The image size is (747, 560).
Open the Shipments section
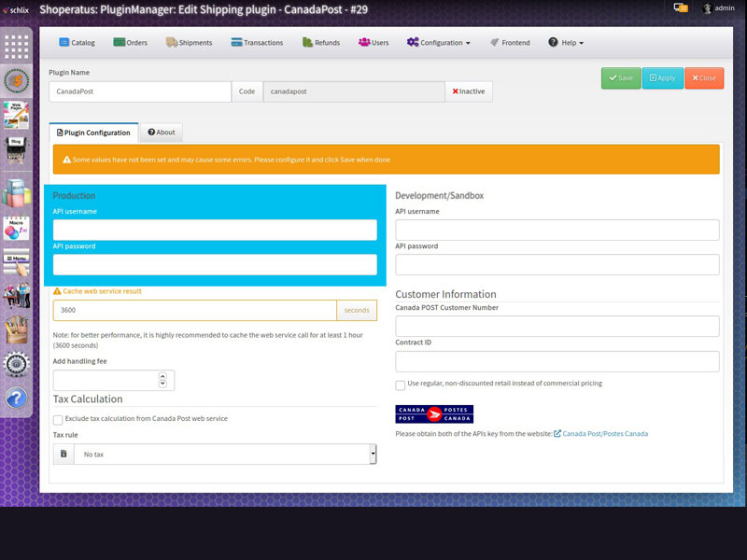tap(190, 42)
